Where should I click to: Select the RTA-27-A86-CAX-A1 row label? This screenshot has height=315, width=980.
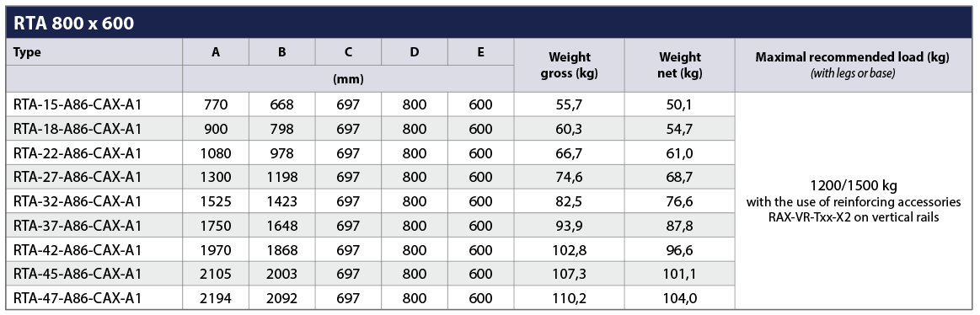[x=78, y=178]
